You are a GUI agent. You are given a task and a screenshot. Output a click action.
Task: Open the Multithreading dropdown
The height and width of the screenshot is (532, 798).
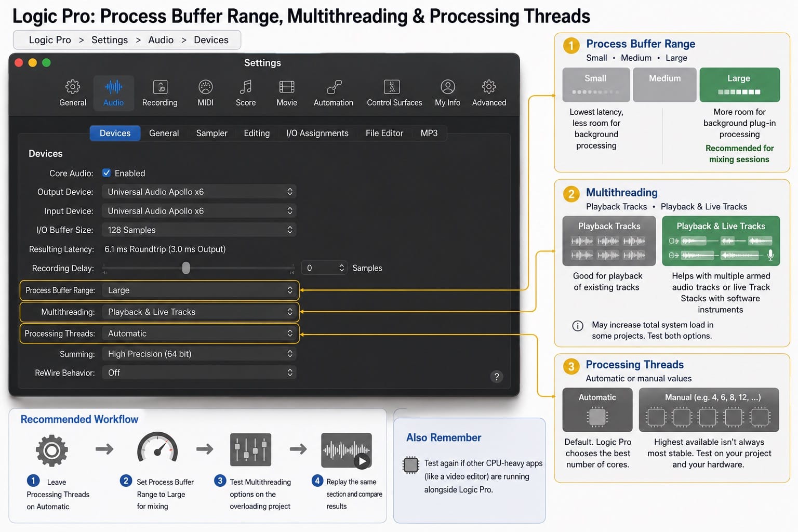[x=199, y=312]
